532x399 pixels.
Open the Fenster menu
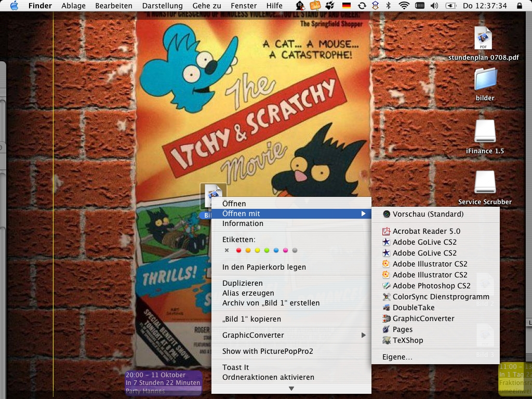[244, 5]
